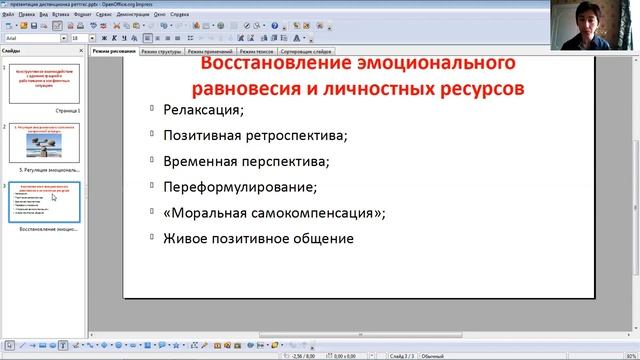Click the Edit Points icon
640x360 pixels.
(194, 345)
